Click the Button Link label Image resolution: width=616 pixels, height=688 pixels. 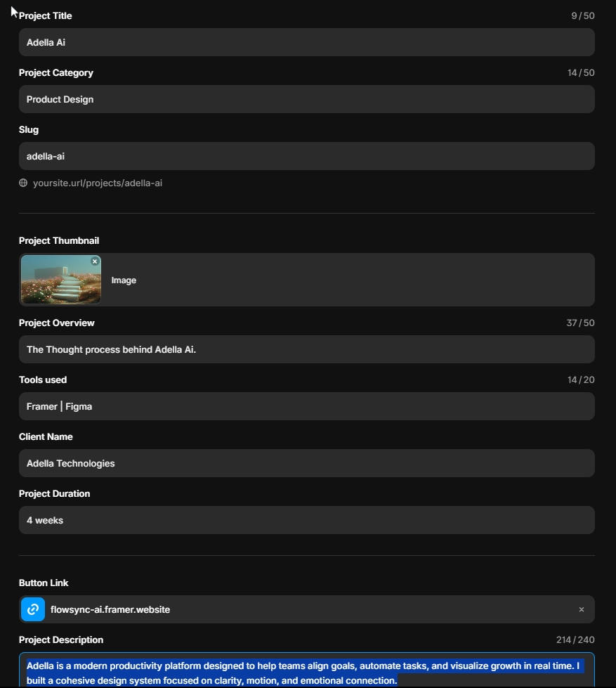[44, 583]
